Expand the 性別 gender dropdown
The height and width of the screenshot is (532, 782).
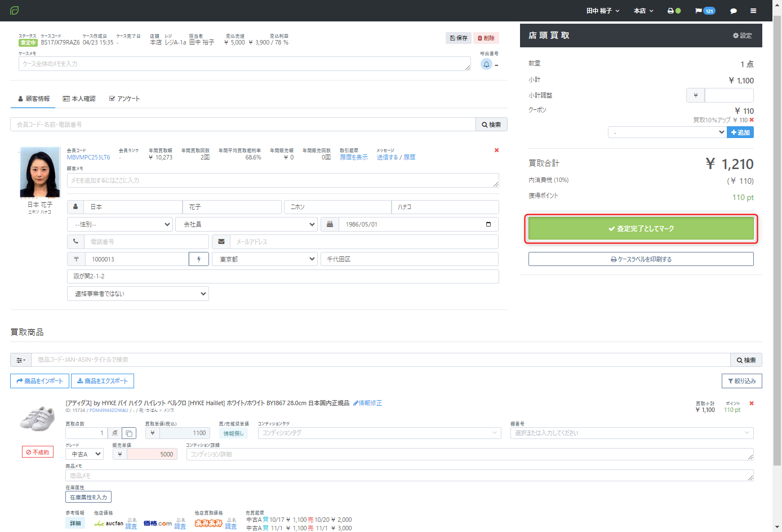119,224
